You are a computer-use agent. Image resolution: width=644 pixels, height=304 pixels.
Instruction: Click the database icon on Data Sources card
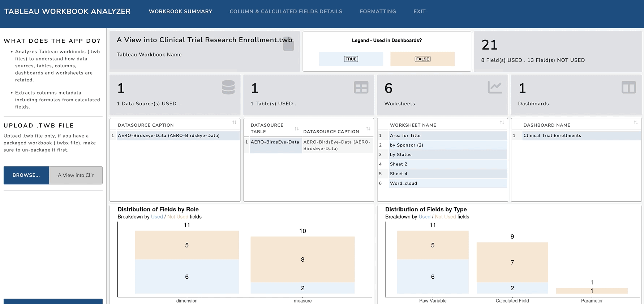pos(228,88)
